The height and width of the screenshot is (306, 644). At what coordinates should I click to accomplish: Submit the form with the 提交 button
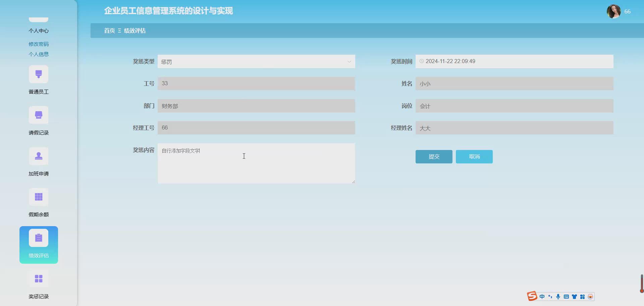[x=433, y=157]
